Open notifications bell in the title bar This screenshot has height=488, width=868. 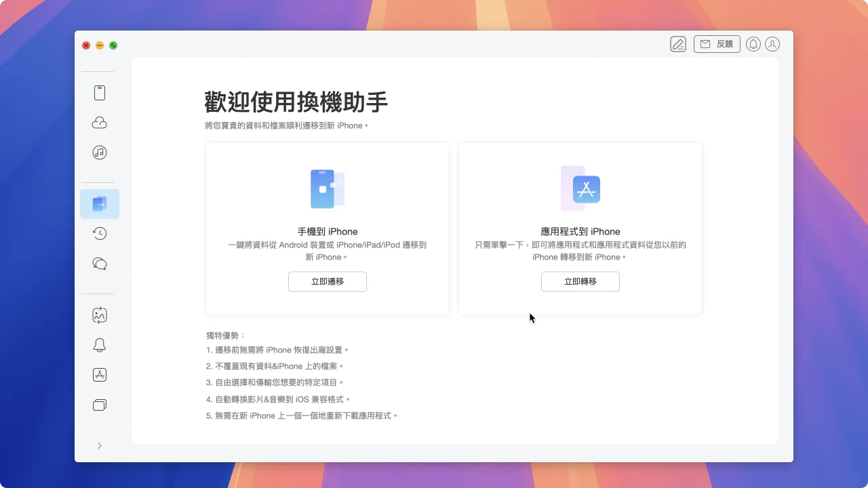pyautogui.click(x=753, y=44)
